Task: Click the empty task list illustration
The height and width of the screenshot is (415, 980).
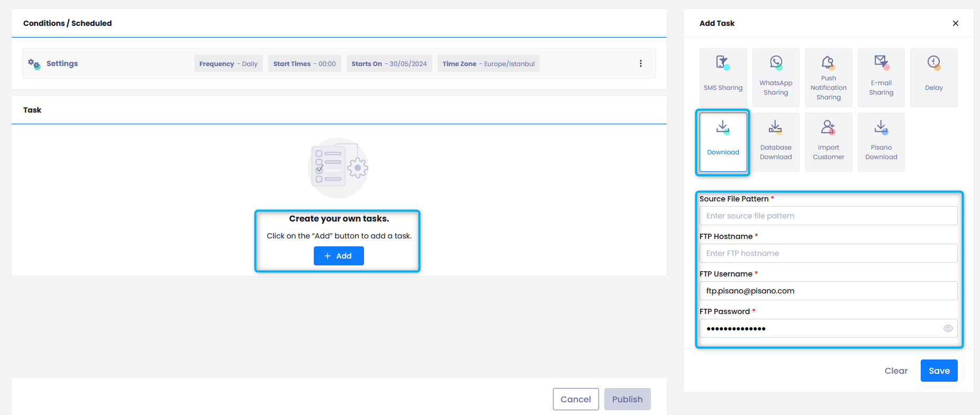Action: (x=338, y=168)
